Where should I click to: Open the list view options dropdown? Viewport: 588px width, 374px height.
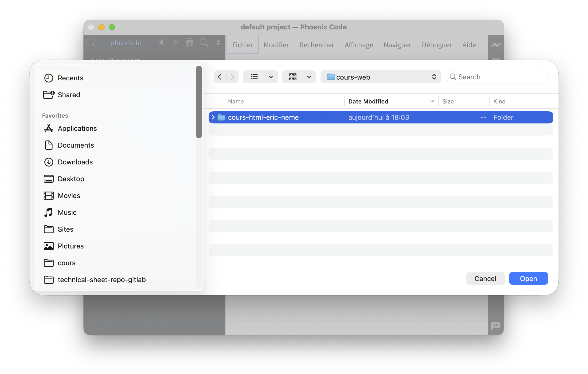coord(271,77)
